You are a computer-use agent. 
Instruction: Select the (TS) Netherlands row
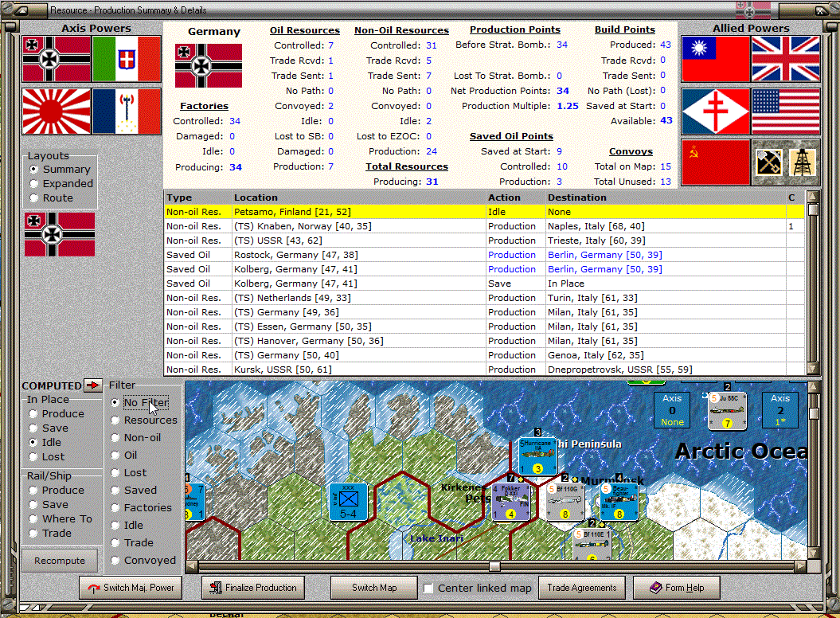pos(484,298)
